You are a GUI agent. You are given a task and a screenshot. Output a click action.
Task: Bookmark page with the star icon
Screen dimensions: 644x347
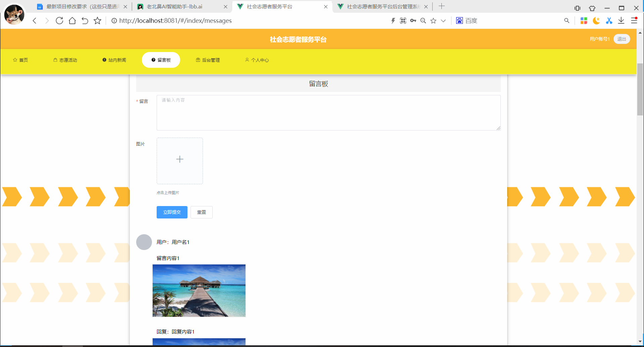[x=97, y=21]
